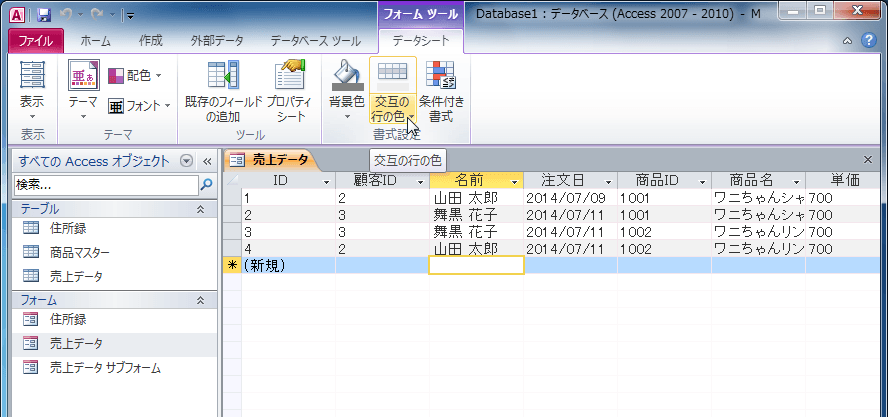Click the (新規) new record cell
Image resolution: width=888 pixels, height=417 pixels.
(x=288, y=266)
